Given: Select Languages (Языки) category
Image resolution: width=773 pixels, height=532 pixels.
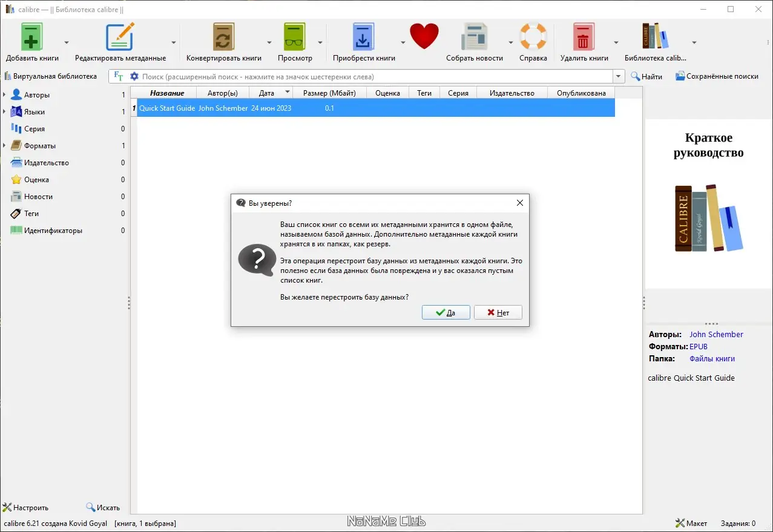Looking at the screenshot, I should pyautogui.click(x=35, y=112).
